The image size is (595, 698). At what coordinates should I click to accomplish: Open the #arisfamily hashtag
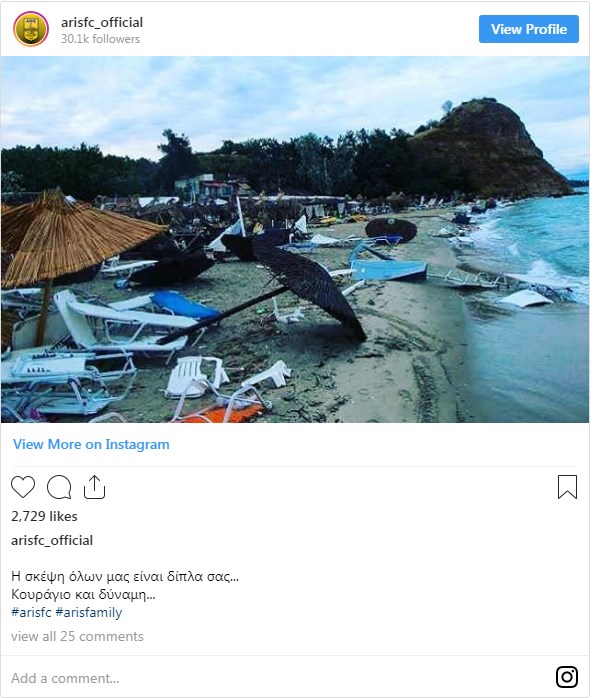(89, 612)
